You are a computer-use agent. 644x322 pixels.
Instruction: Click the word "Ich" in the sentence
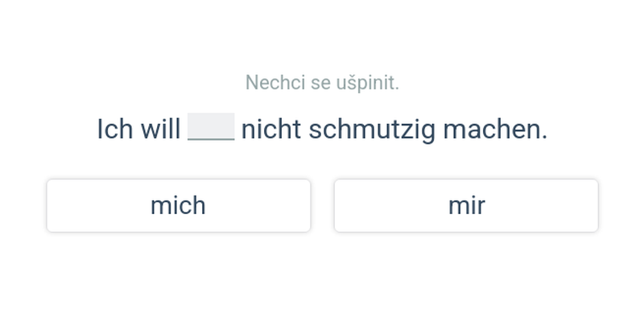[114, 129]
